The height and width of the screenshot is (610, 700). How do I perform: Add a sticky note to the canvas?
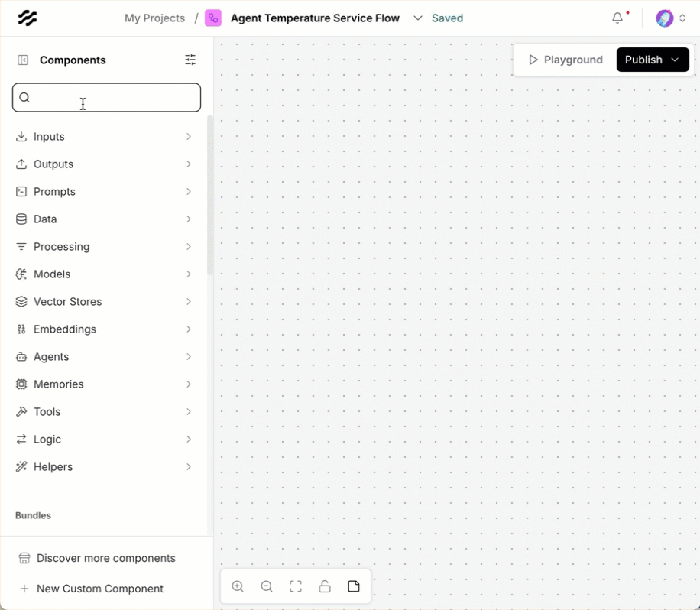(354, 586)
